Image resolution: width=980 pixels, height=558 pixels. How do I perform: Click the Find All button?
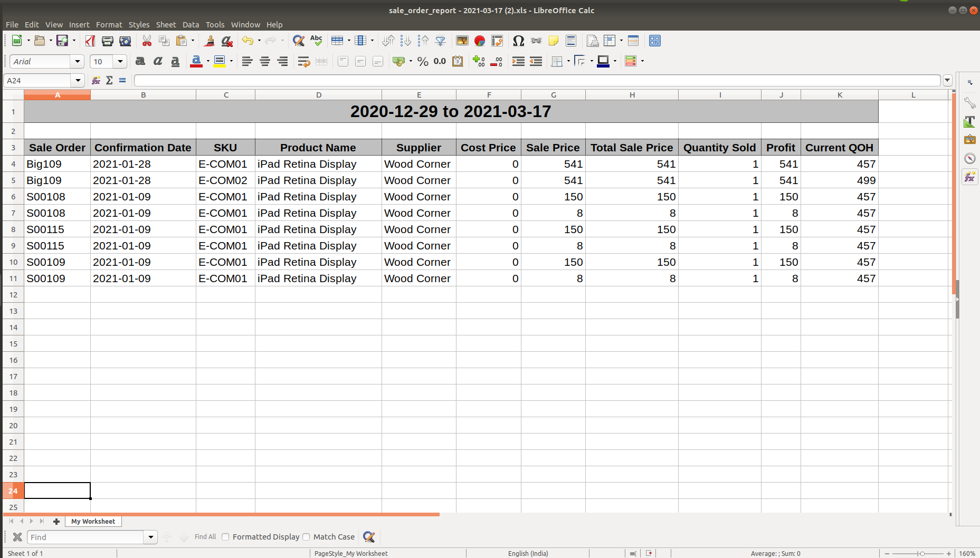[205, 537]
